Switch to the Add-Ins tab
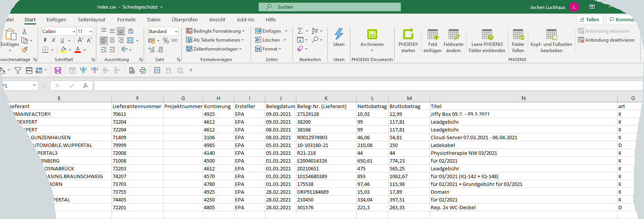This screenshot has width=644, height=219. pos(245,20)
